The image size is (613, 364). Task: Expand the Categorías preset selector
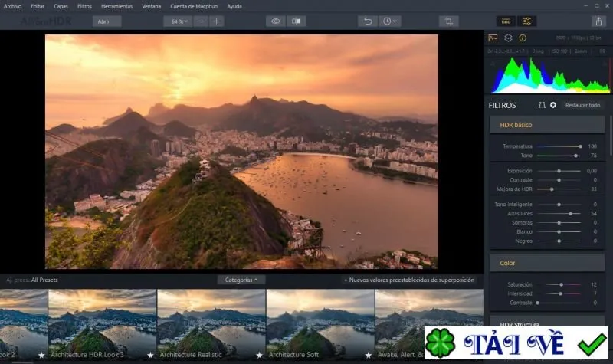click(x=241, y=280)
